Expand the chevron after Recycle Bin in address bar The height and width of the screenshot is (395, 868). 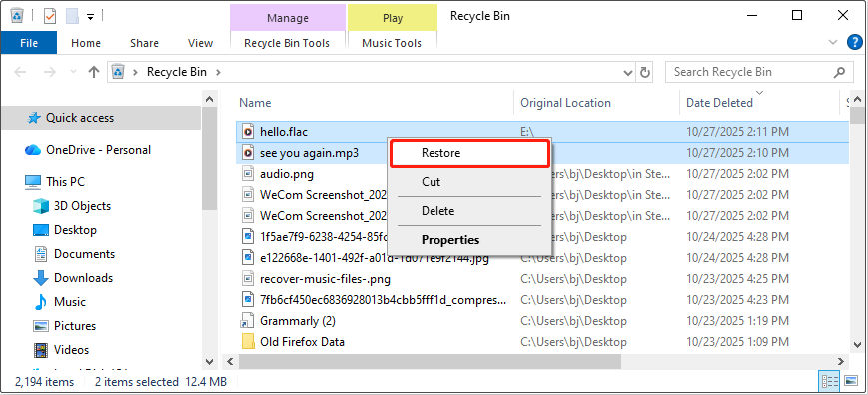click(x=218, y=72)
